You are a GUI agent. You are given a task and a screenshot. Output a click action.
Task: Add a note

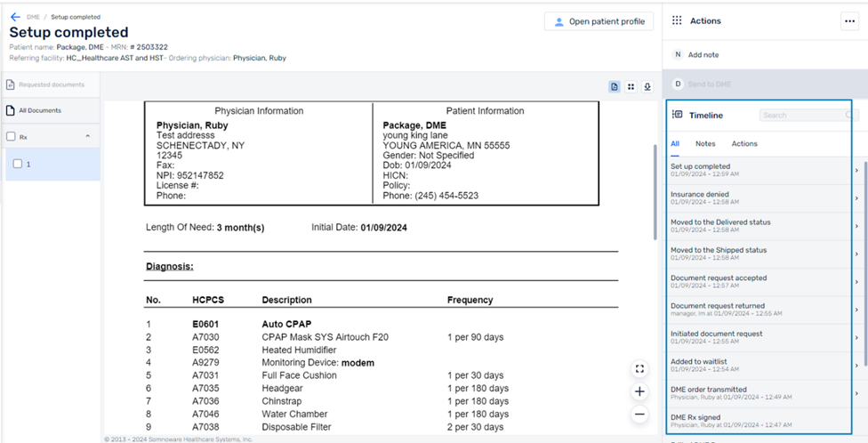click(764, 55)
